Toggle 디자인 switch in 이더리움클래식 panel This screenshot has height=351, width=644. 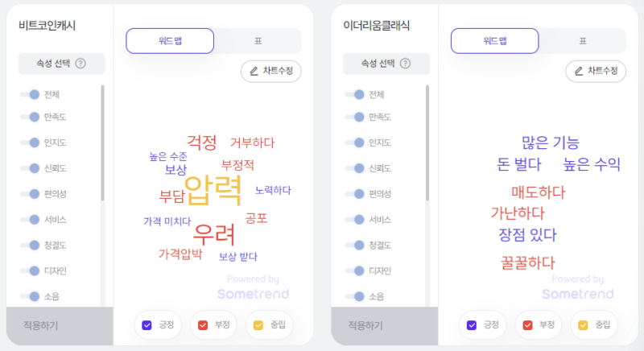(x=354, y=270)
